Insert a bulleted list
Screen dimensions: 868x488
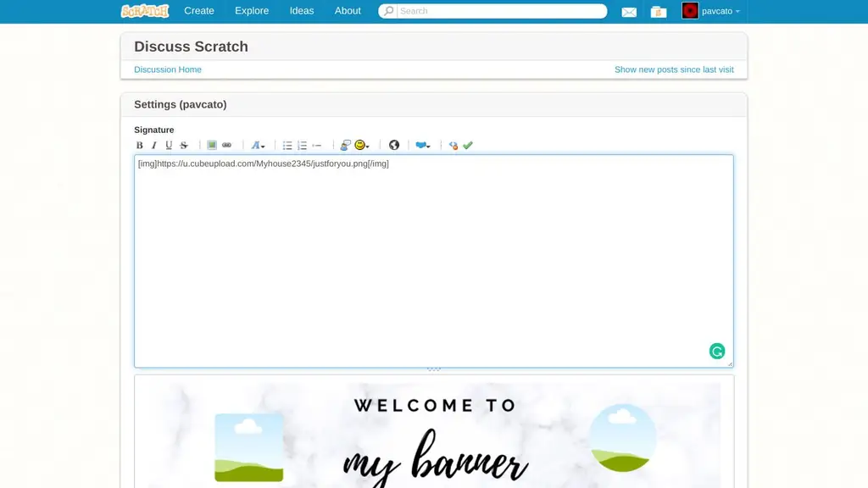(x=287, y=145)
